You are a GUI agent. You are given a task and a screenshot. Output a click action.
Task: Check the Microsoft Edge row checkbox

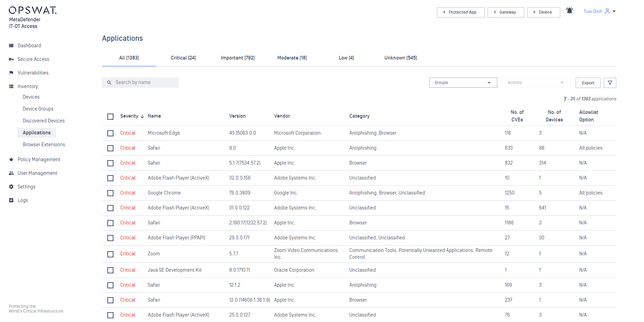click(x=110, y=133)
